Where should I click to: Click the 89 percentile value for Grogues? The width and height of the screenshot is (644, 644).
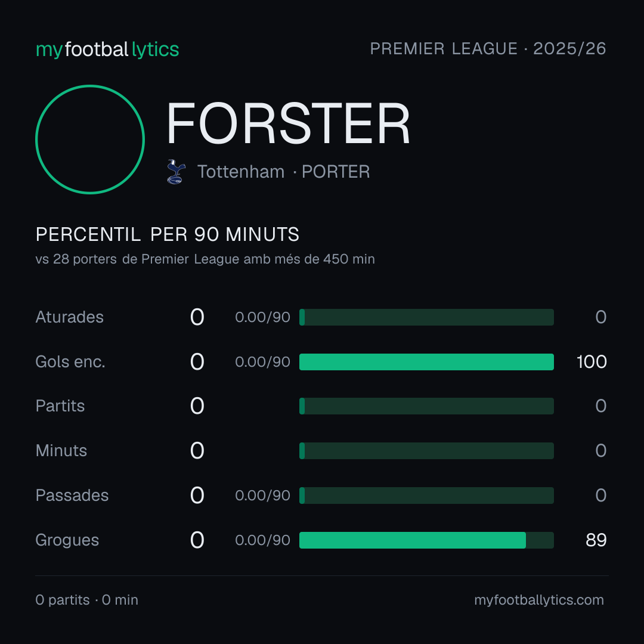click(596, 540)
